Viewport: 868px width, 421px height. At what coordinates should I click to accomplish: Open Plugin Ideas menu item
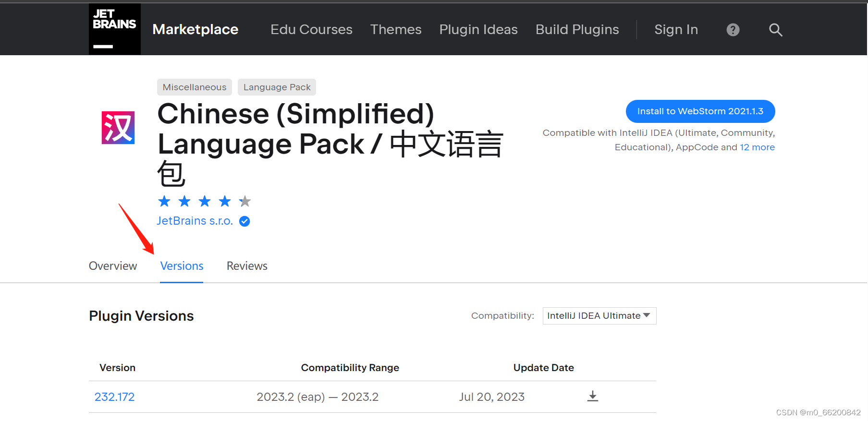tap(478, 29)
